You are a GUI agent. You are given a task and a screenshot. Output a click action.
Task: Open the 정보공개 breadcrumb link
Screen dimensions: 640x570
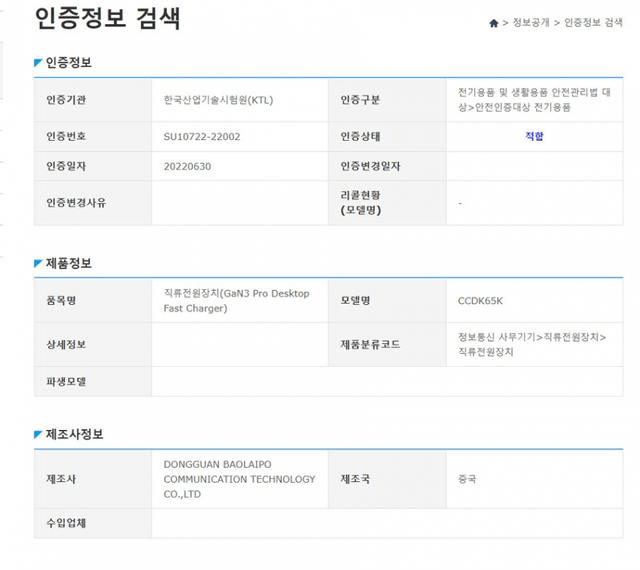[530, 23]
